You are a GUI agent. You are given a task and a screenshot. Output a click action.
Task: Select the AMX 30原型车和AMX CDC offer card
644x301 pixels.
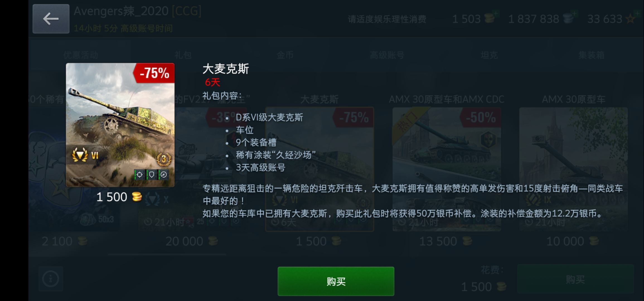pyautogui.click(x=447, y=169)
